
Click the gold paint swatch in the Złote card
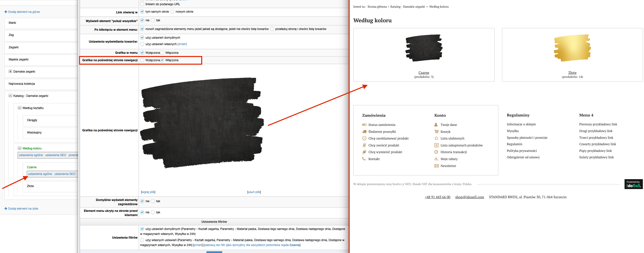pyautogui.click(x=572, y=48)
